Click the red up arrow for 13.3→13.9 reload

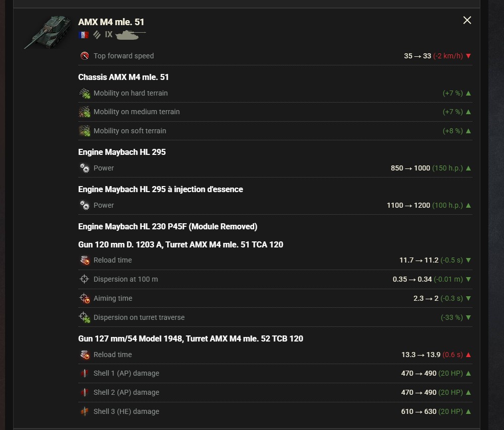468,355
